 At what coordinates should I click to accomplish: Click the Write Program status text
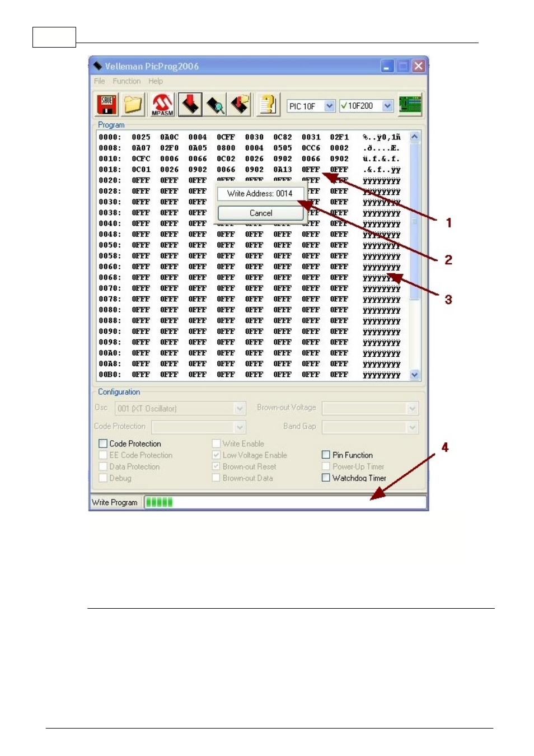point(115,502)
